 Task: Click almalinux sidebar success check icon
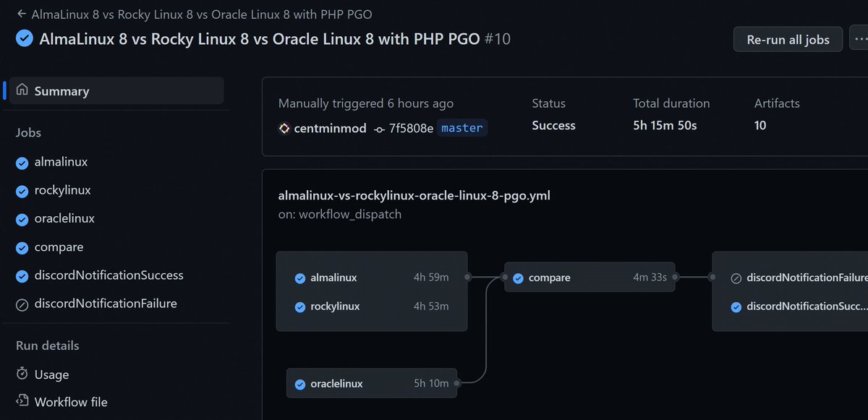pyautogui.click(x=22, y=163)
